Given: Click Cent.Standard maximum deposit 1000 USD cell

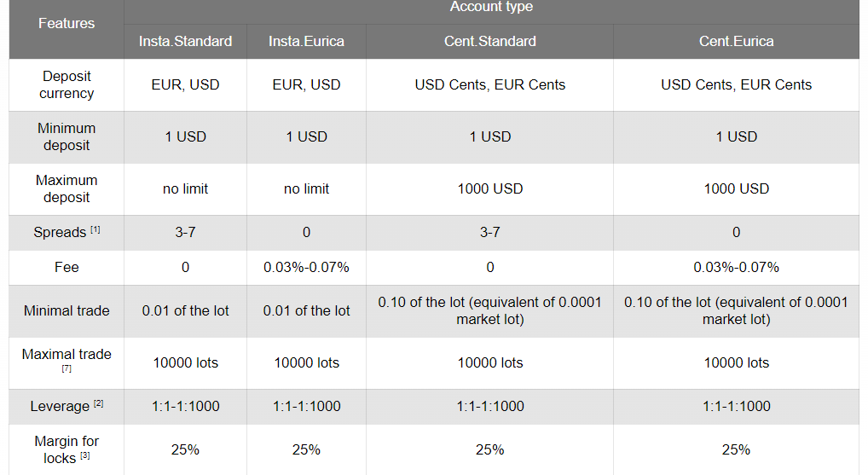Looking at the screenshot, I should coord(490,188).
